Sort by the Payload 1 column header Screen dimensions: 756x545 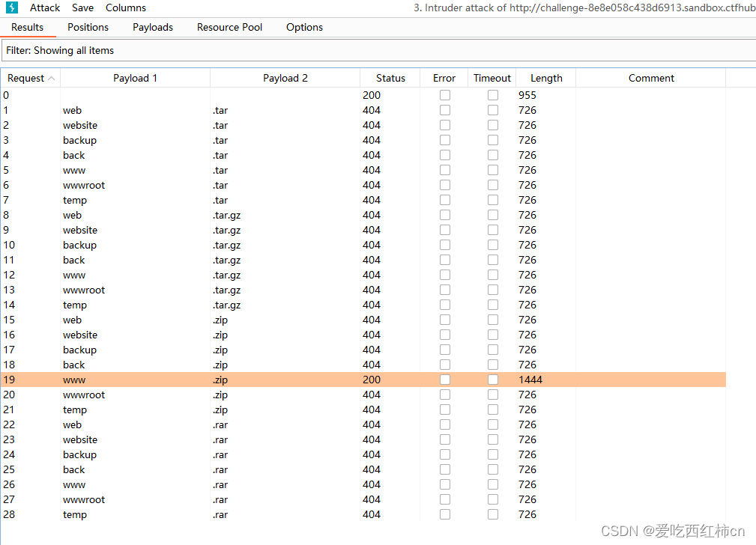coord(135,78)
